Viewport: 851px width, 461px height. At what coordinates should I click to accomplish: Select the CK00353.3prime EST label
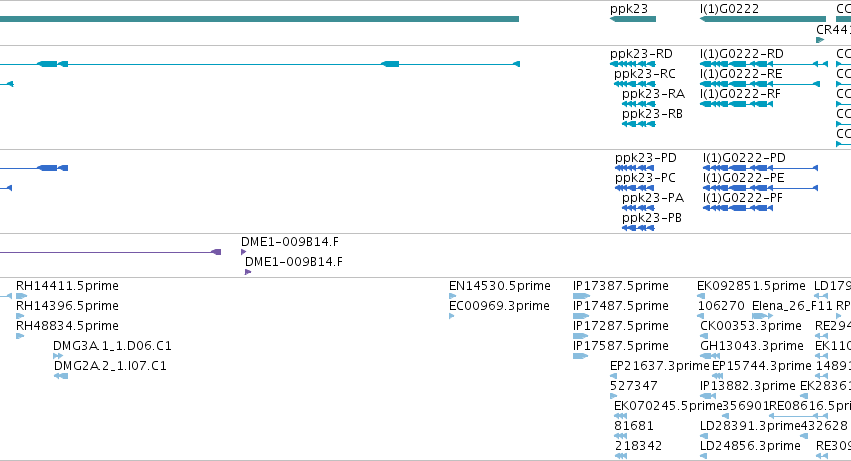pos(751,326)
